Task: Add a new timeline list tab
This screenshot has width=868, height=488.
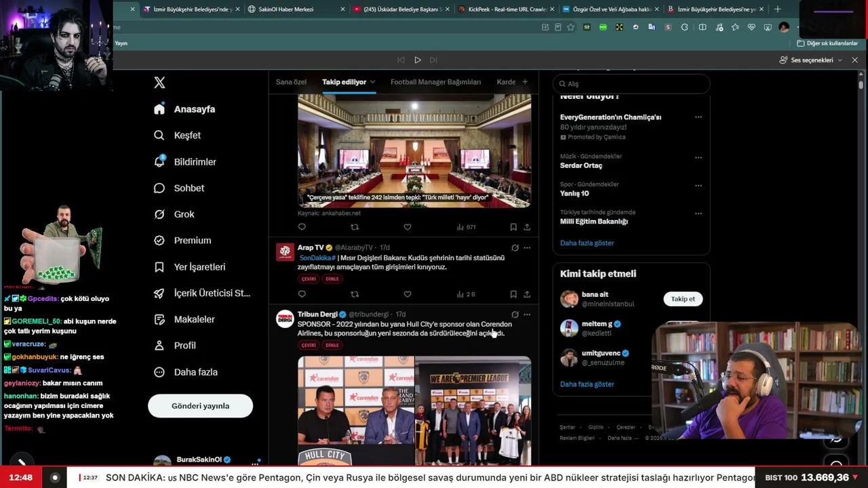Action: click(x=525, y=82)
